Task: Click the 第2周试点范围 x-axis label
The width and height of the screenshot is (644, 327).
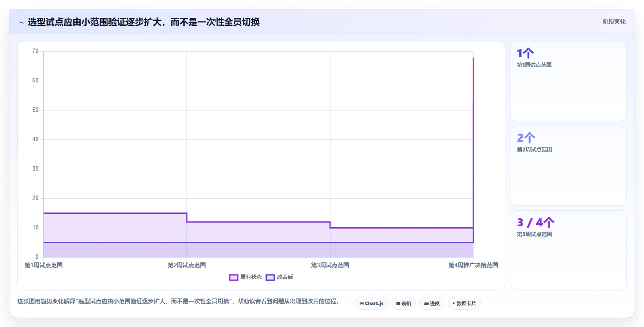Action: [187, 265]
